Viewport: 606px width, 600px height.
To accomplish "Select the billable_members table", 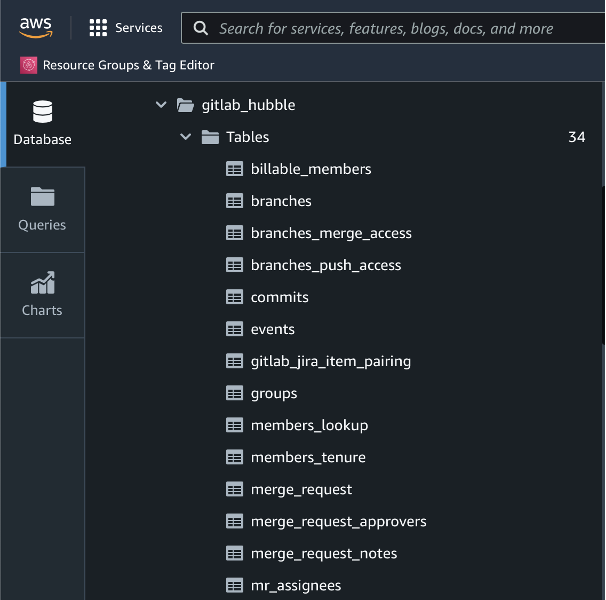I will click(x=311, y=169).
